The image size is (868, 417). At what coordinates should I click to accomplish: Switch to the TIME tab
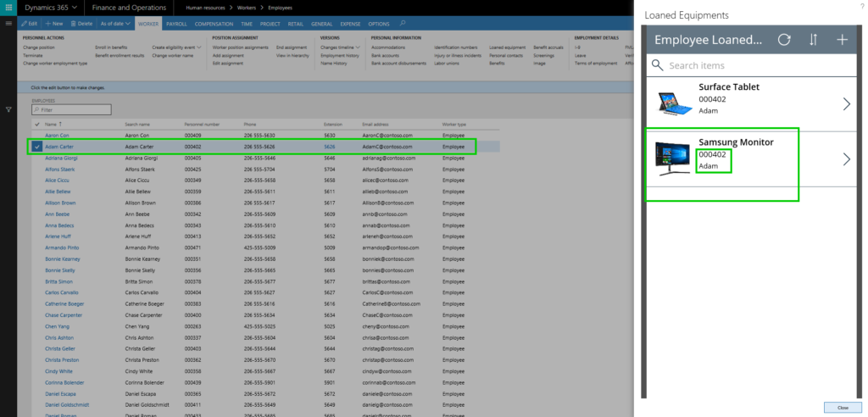click(247, 24)
